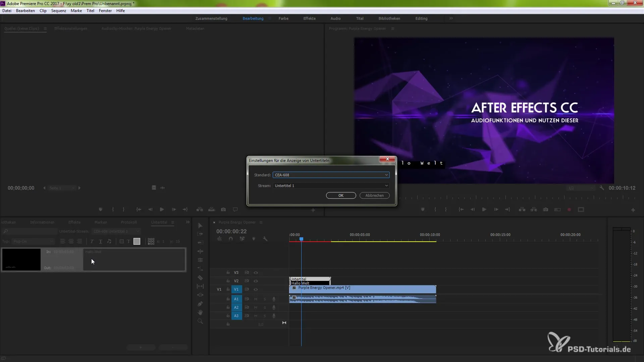Viewport: 644px width, 362px height.
Task: Open the caption color swatch
Action: [137, 241]
